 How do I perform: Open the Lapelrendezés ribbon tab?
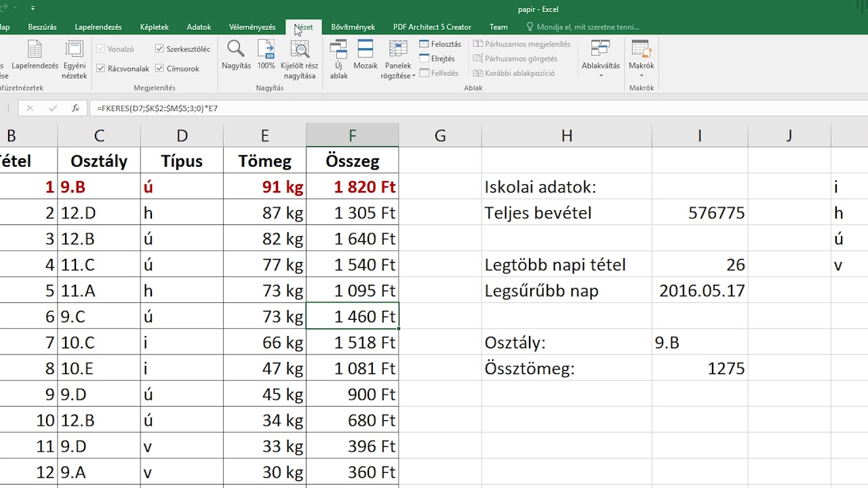click(98, 27)
